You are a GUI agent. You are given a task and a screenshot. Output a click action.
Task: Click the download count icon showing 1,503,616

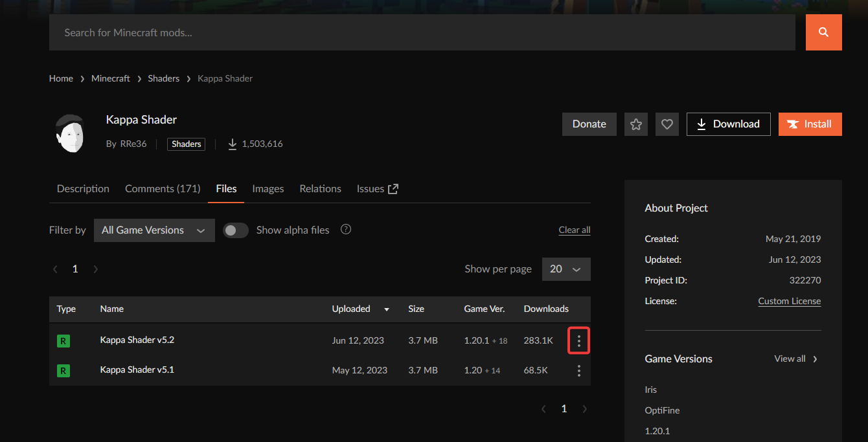tap(232, 144)
